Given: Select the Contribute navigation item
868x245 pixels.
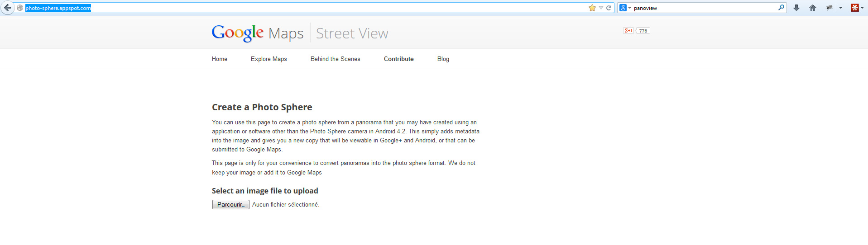Looking at the screenshot, I should [x=399, y=59].
